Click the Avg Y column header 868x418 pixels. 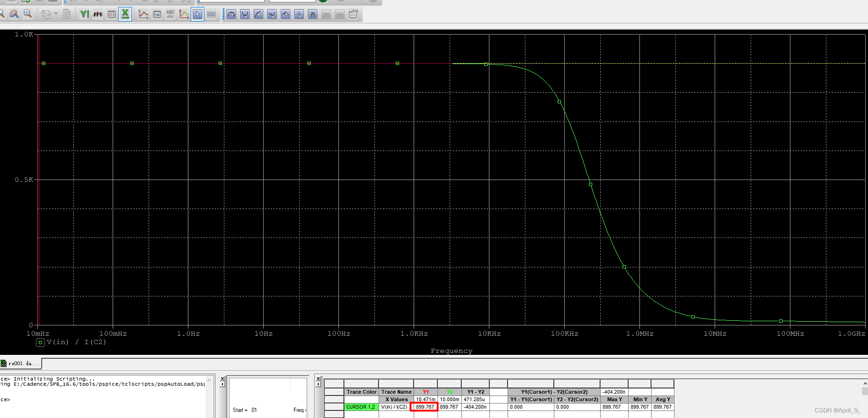[663, 399]
